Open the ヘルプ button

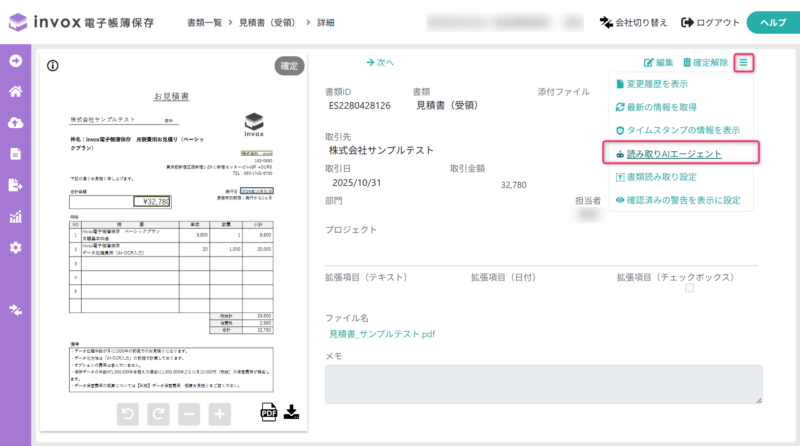click(x=773, y=22)
